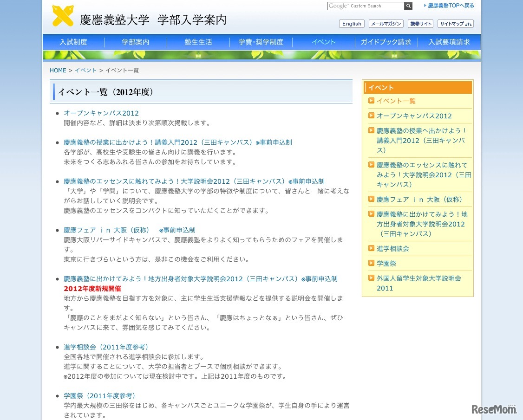Open the 携帯サイト button

(421, 24)
